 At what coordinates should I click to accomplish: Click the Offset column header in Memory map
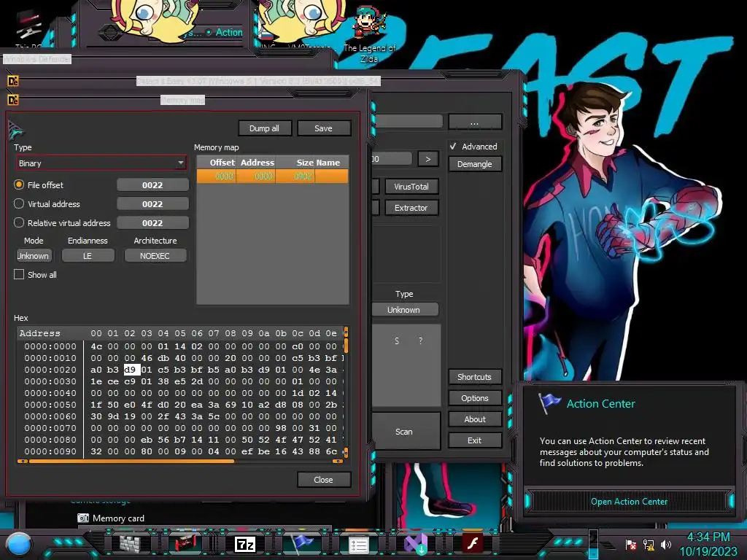pyautogui.click(x=217, y=163)
